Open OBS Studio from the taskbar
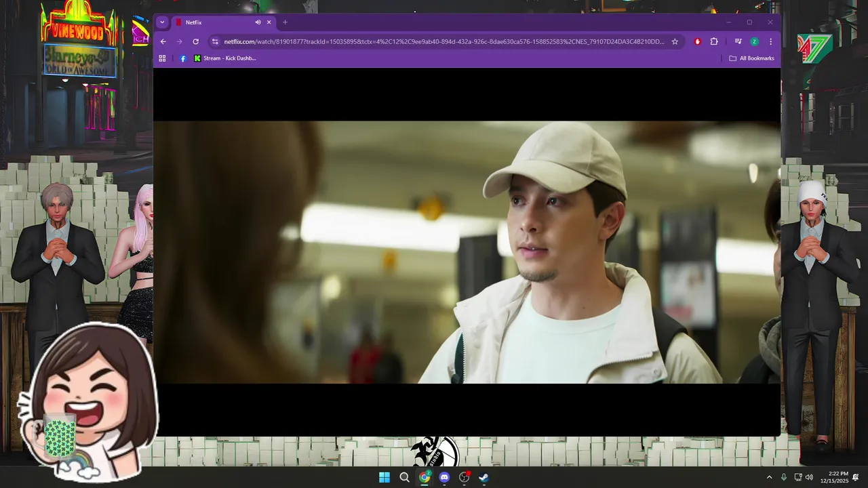Viewport: 868px width, 488px height. (x=464, y=477)
